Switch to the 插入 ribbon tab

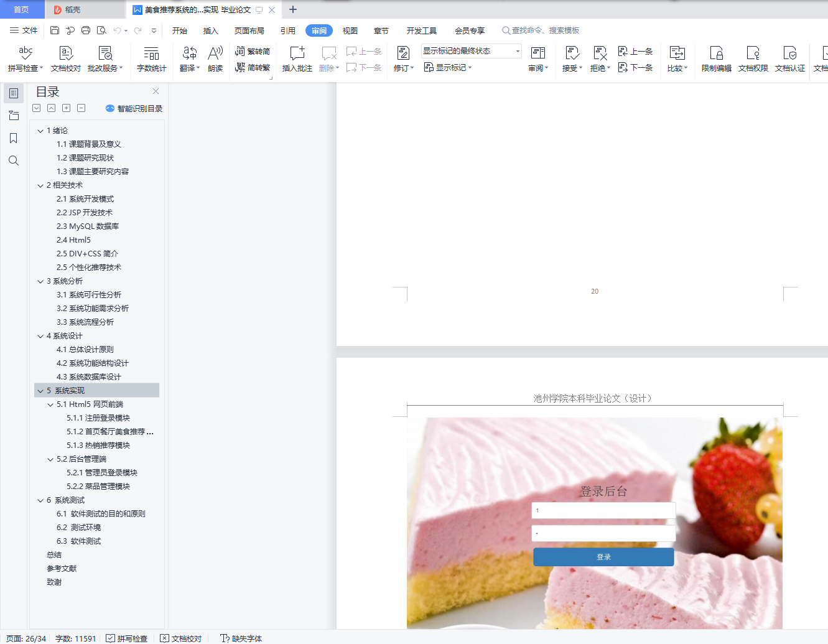[211, 30]
